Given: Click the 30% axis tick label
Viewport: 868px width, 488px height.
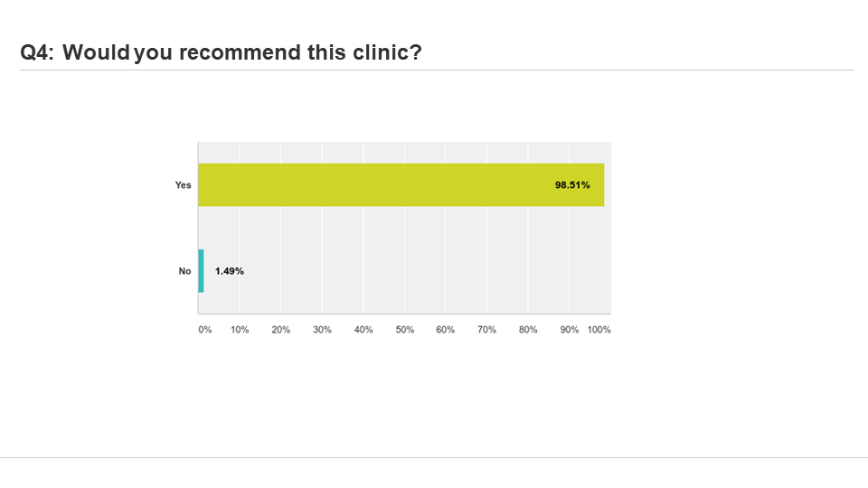Looking at the screenshot, I should pos(322,330).
